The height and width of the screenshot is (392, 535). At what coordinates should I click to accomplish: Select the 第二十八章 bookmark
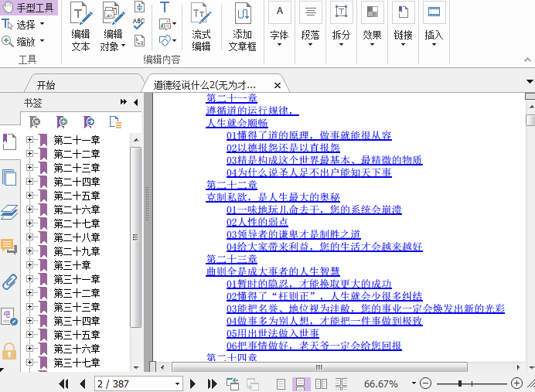pos(77,237)
